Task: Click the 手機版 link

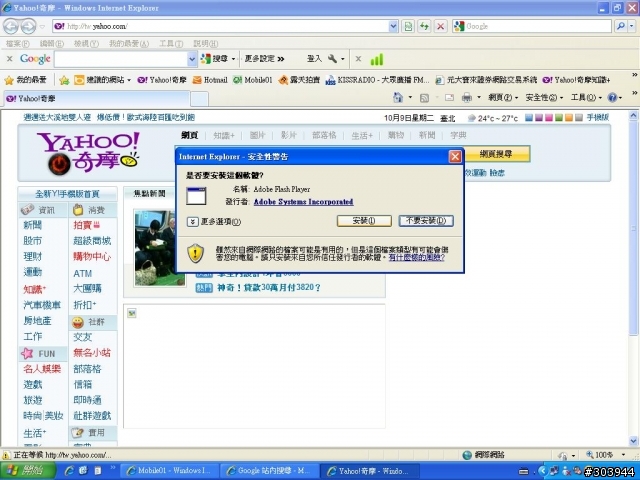Action: coord(598,118)
